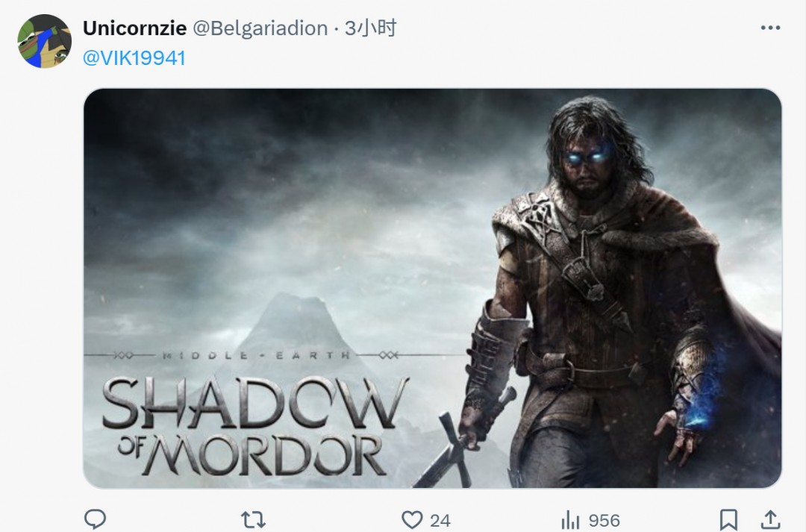Screen dimensions: 806x532
Task: Bookmark this post
Action: pyautogui.click(x=729, y=520)
